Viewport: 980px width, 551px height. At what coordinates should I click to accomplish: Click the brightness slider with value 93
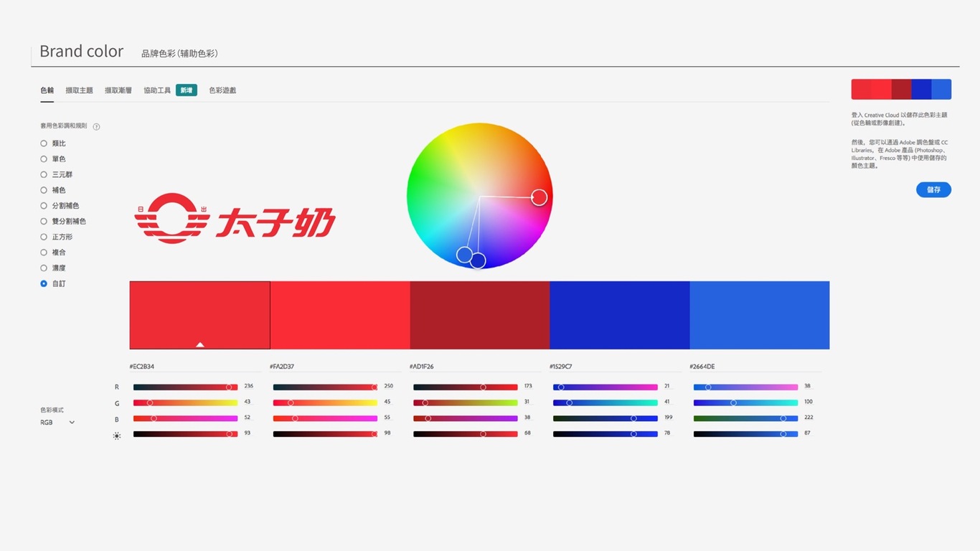point(185,434)
